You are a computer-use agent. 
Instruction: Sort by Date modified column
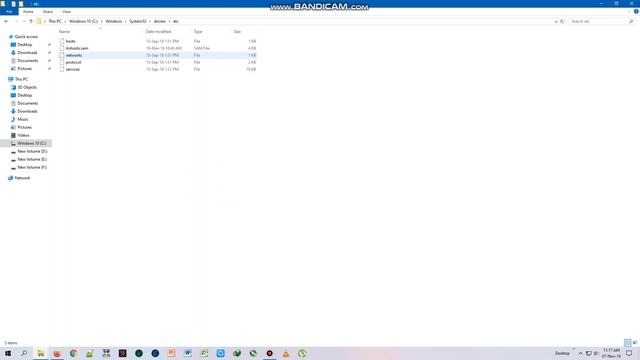tap(158, 31)
